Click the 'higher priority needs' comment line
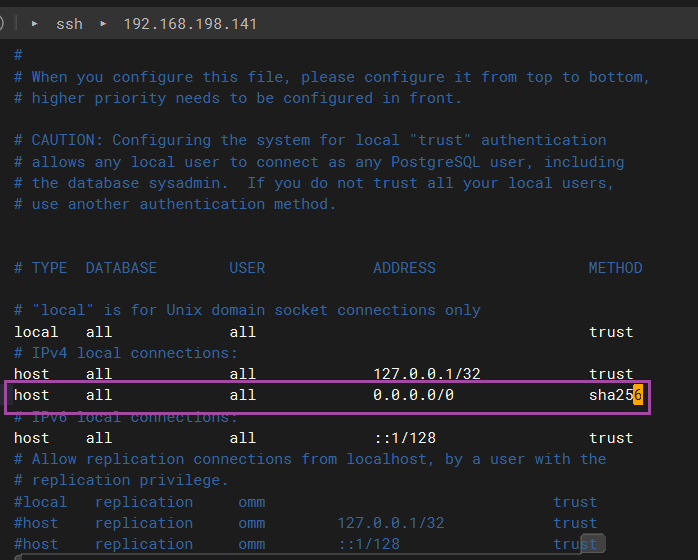Viewport: 698px width, 560px height. [x=238, y=98]
